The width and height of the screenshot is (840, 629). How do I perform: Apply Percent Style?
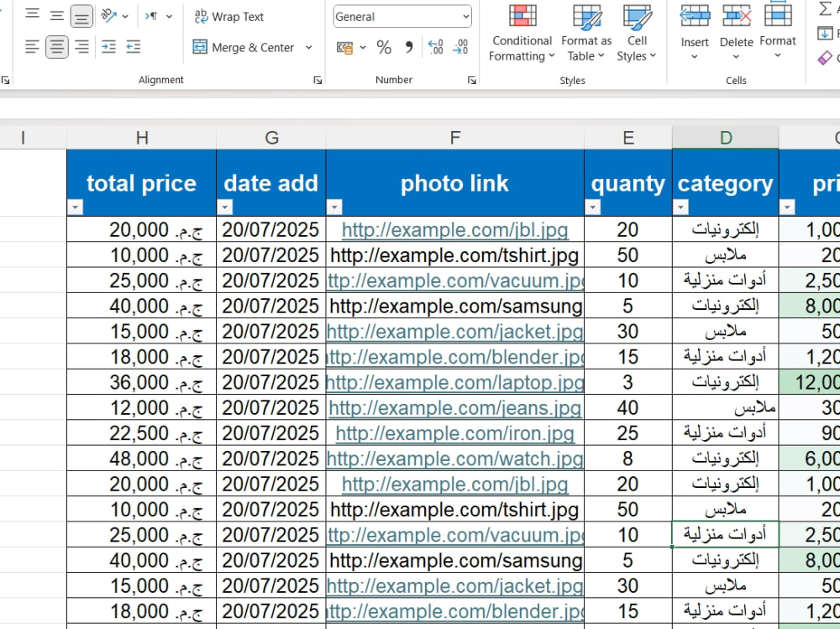click(x=384, y=48)
